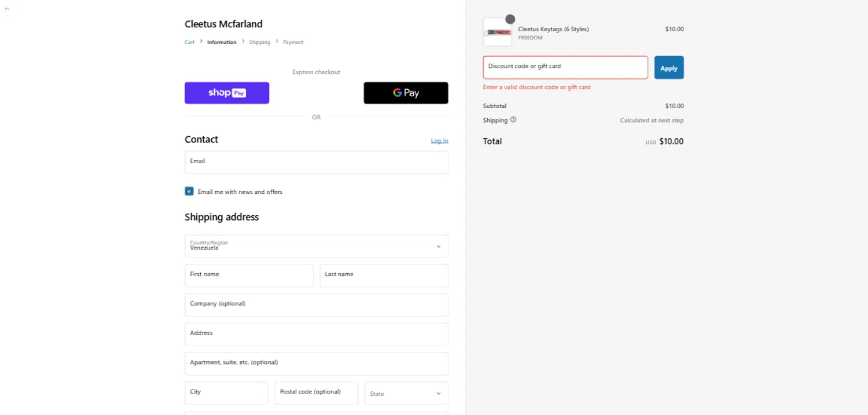The width and height of the screenshot is (868, 415).
Task: Pay with the Shop Pay button
Action: coord(227,93)
